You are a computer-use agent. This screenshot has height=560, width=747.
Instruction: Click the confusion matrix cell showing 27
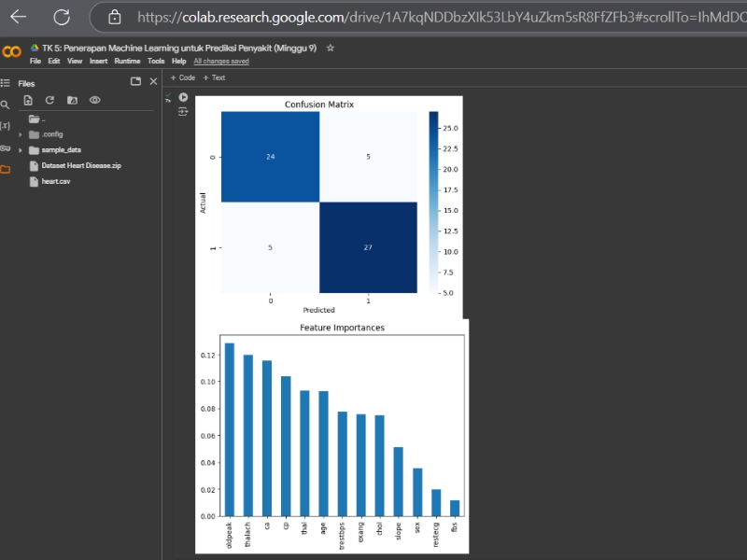coord(368,247)
